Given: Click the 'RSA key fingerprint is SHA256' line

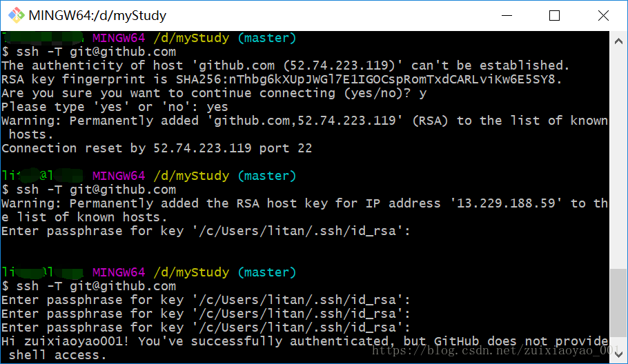Looking at the screenshot, I should pos(282,79).
